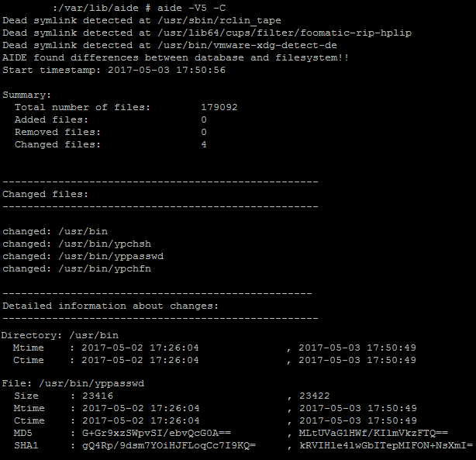Screen dimensions: 476x460
Task: Click the foomatic-rip-hplip symlink path
Action: 285,33
